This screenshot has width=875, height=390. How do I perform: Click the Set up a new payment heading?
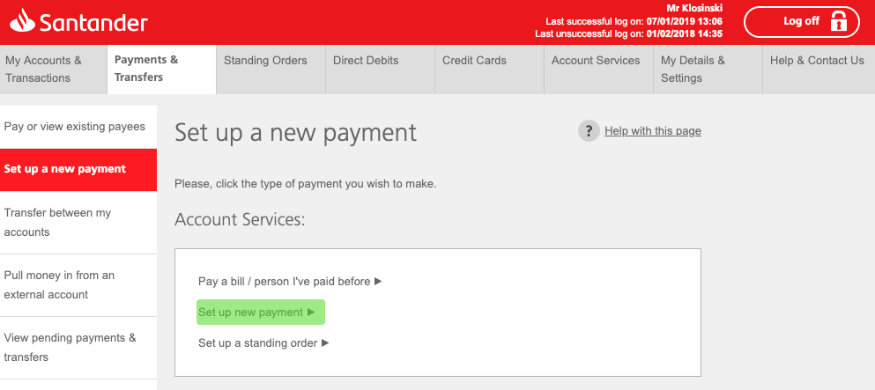[x=296, y=133]
